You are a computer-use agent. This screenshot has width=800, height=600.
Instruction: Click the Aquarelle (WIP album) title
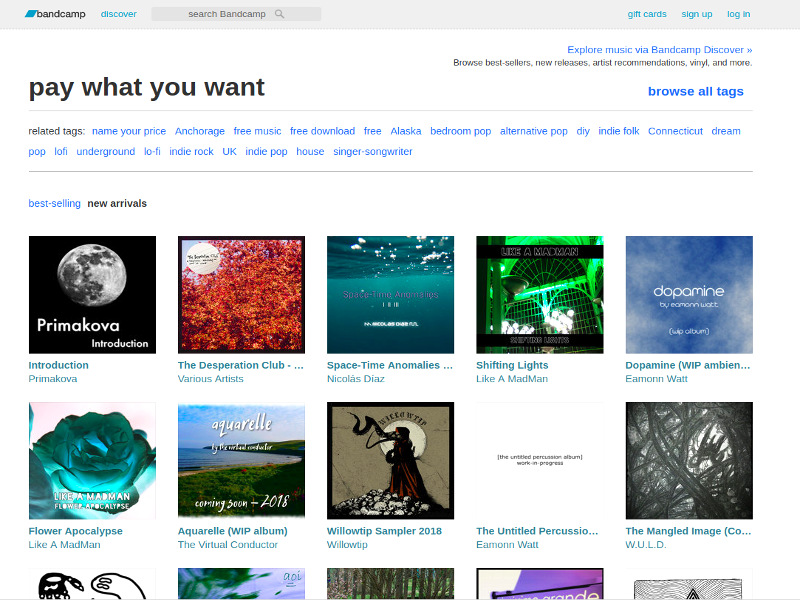233,531
